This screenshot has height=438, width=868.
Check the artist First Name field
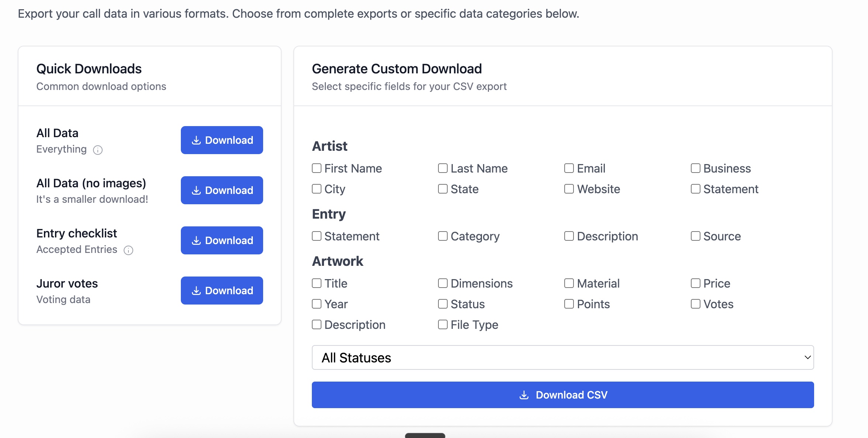(x=317, y=168)
